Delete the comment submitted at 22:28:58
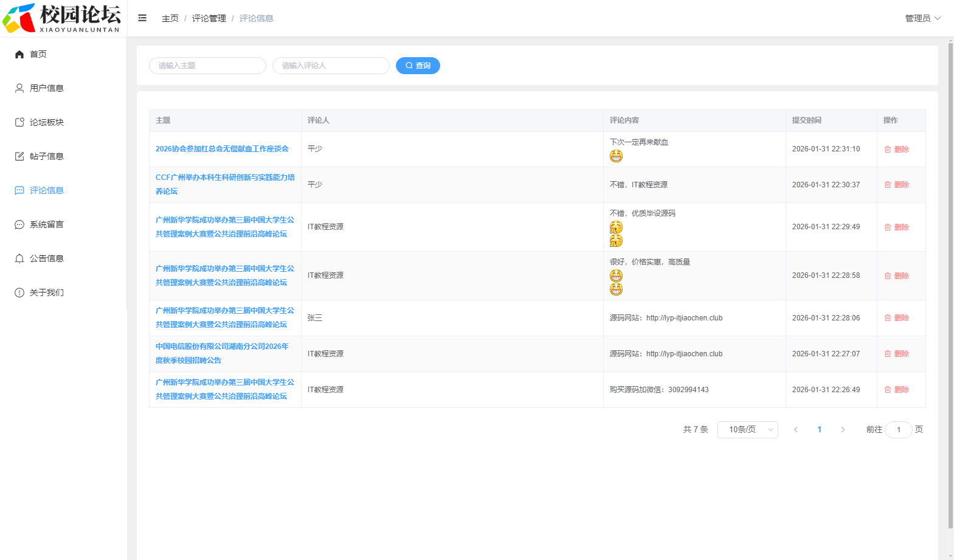The width and height of the screenshot is (954, 560). tap(897, 276)
